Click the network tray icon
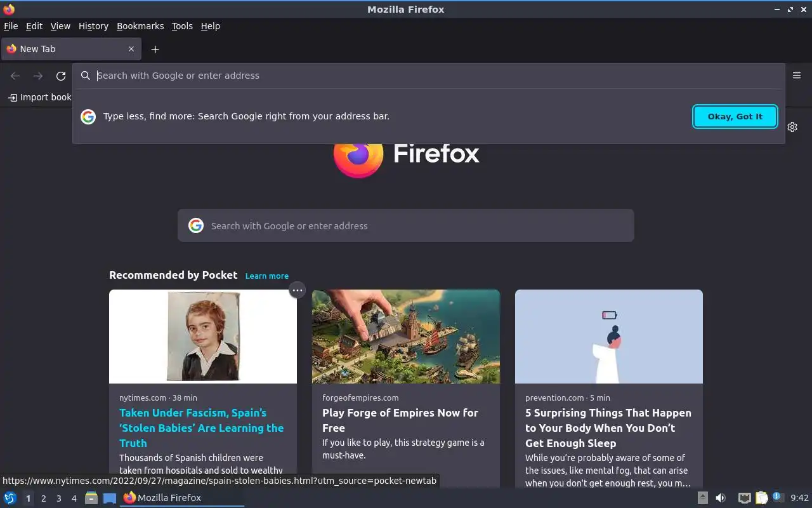Viewport: 812px width, 508px height. tap(745, 498)
